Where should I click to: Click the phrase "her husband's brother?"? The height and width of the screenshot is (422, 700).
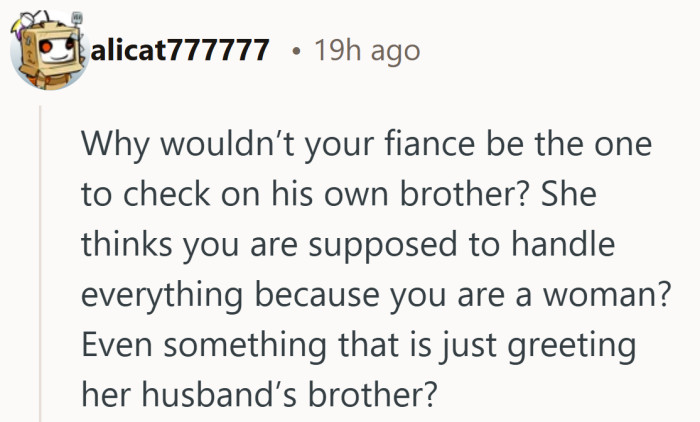[x=258, y=395]
